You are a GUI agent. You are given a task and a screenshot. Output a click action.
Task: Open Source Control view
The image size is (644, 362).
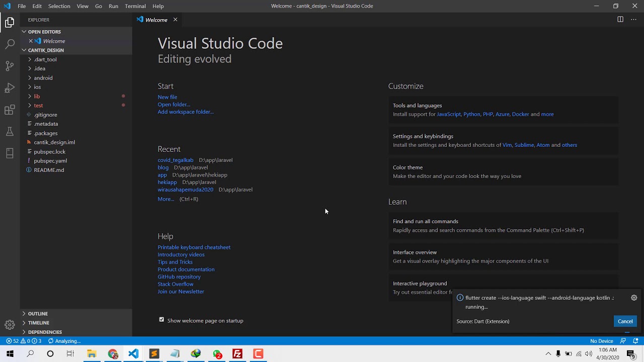pos(10,66)
